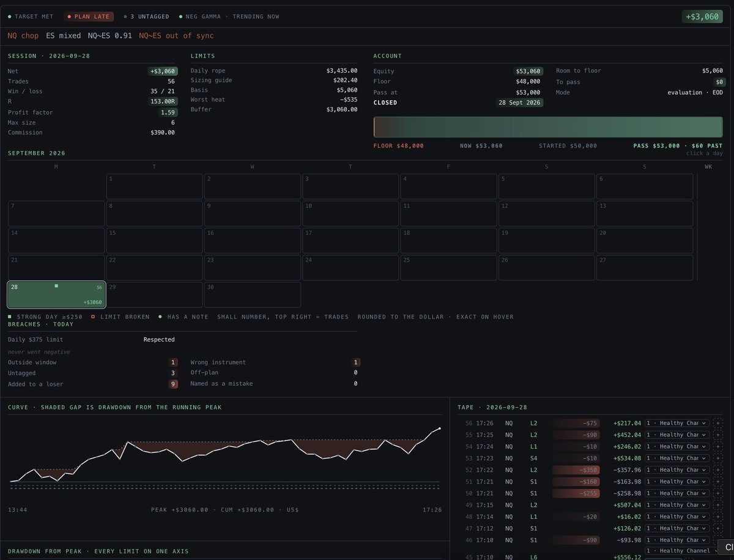Click the 'NQ chop' market status label
Image resolution: width=734 pixels, height=560 pixels.
click(23, 36)
